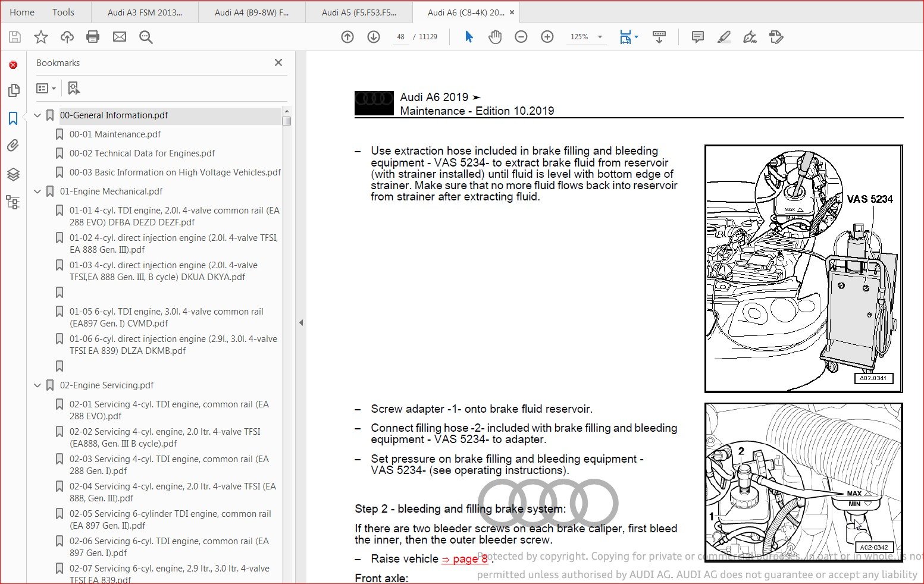Print the document with the printer icon
Viewport: 924px width, 584px height.
coord(93,37)
